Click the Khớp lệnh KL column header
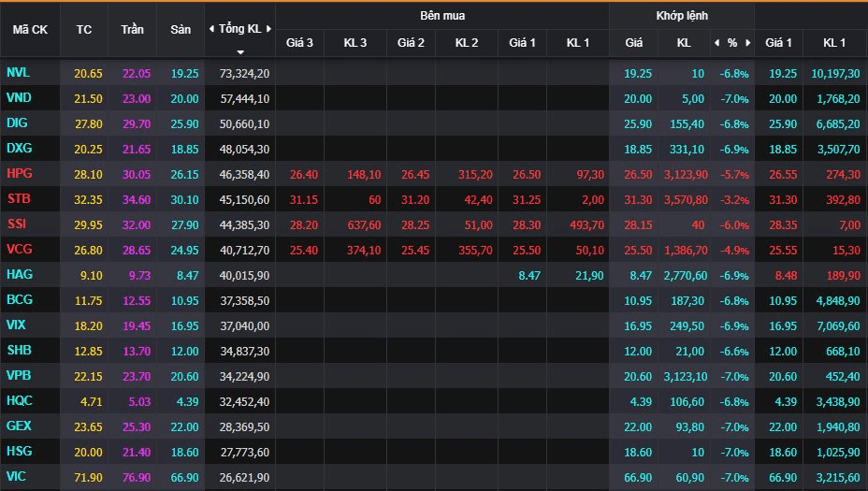The height and width of the screenshot is (491, 868). point(684,43)
